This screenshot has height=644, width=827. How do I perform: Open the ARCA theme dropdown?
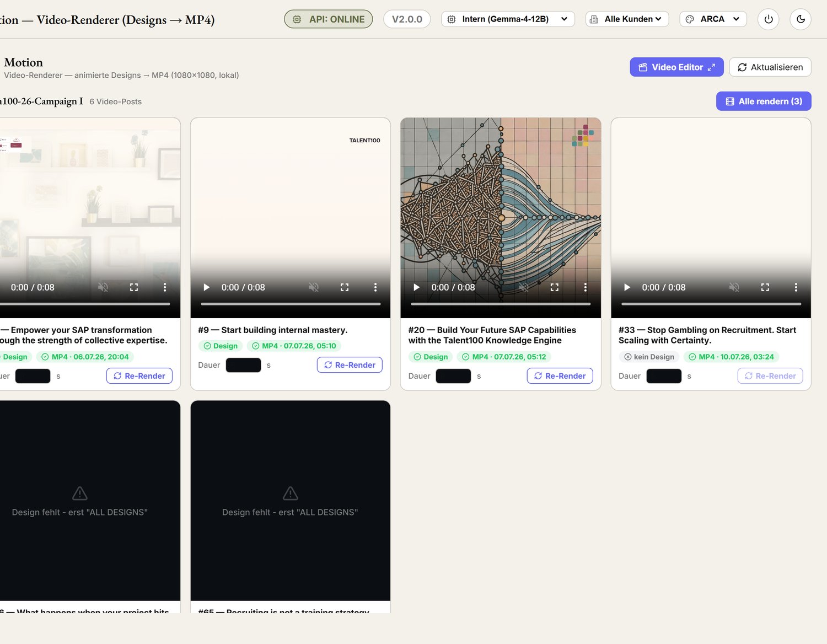click(x=713, y=19)
